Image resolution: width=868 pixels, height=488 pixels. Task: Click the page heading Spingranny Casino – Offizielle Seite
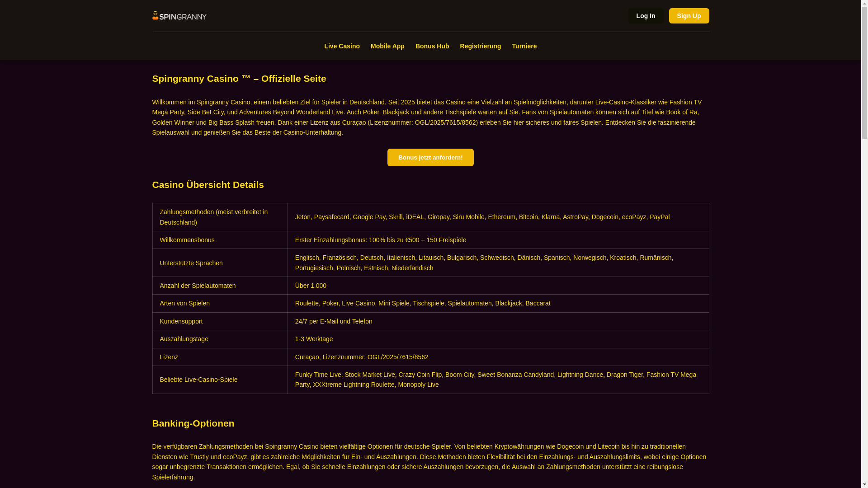[x=239, y=79]
